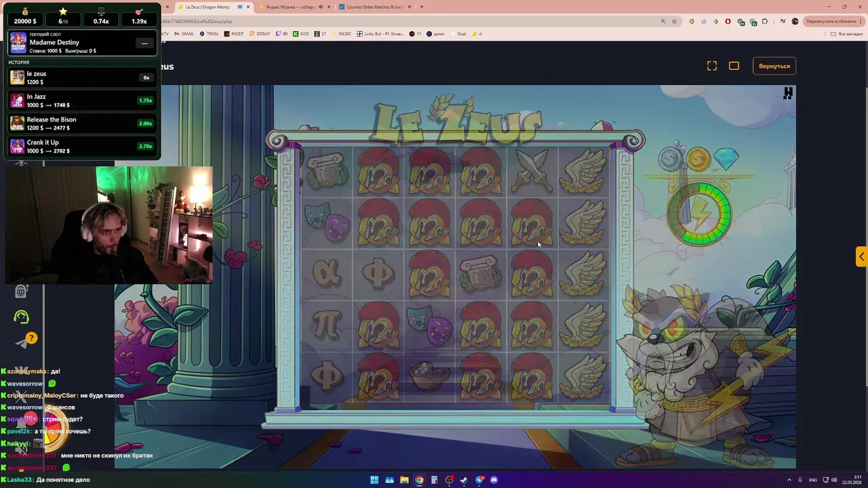Open File Explorer from taskbar
The image size is (868, 488).
[x=404, y=480]
